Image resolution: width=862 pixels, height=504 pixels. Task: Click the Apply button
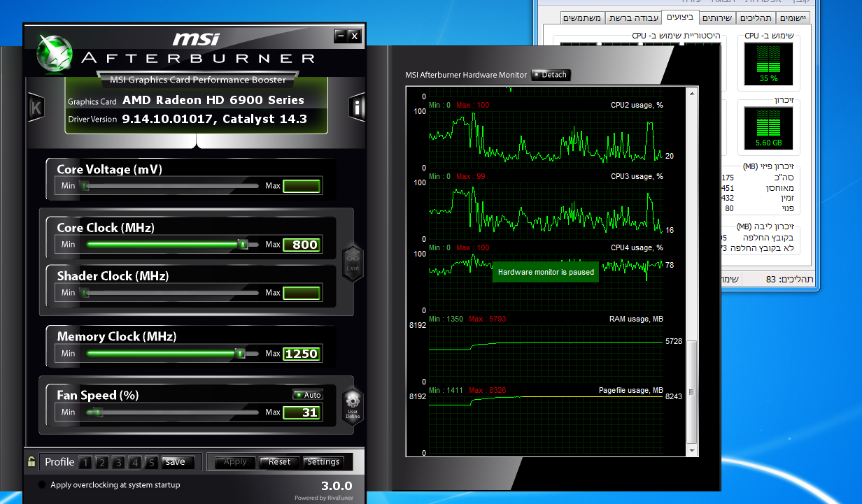point(235,462)
